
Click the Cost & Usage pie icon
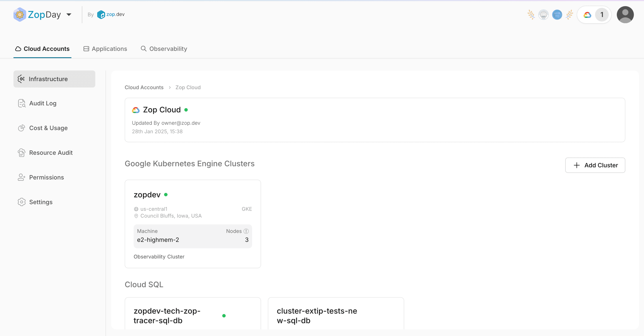[x=21, y=128]
